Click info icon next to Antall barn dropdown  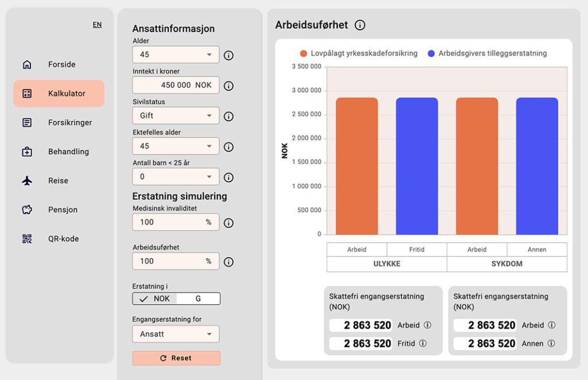[229, 178]
